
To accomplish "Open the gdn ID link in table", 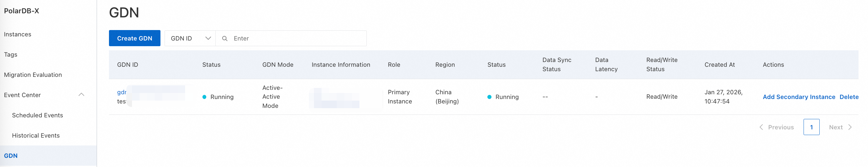I will (x=122, y=92).
